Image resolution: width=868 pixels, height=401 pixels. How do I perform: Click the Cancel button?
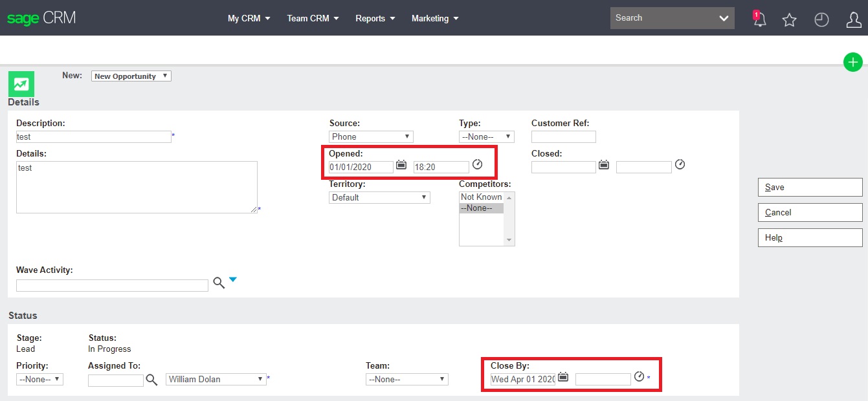(810, 212)
